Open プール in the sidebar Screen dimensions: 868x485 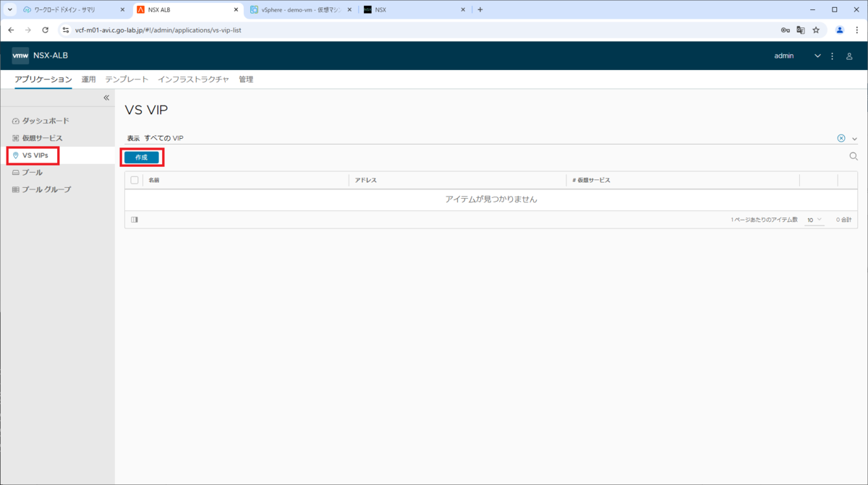[x=27, y=173]
